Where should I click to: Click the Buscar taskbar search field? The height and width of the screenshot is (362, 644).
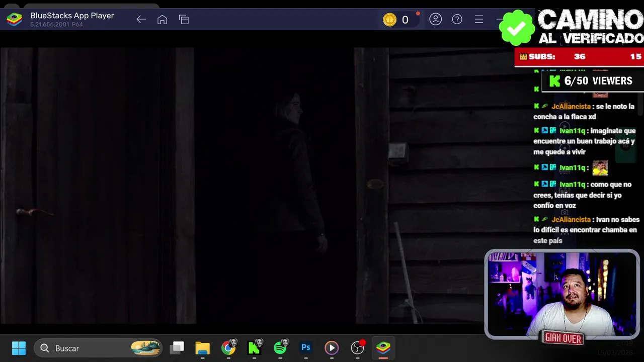(x=98, y=348)
